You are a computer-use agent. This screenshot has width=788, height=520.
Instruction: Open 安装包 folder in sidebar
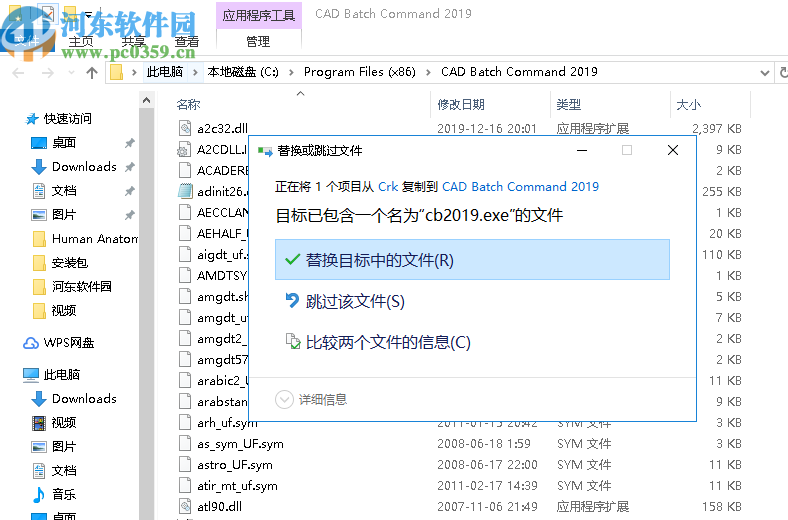click(70, 263)
